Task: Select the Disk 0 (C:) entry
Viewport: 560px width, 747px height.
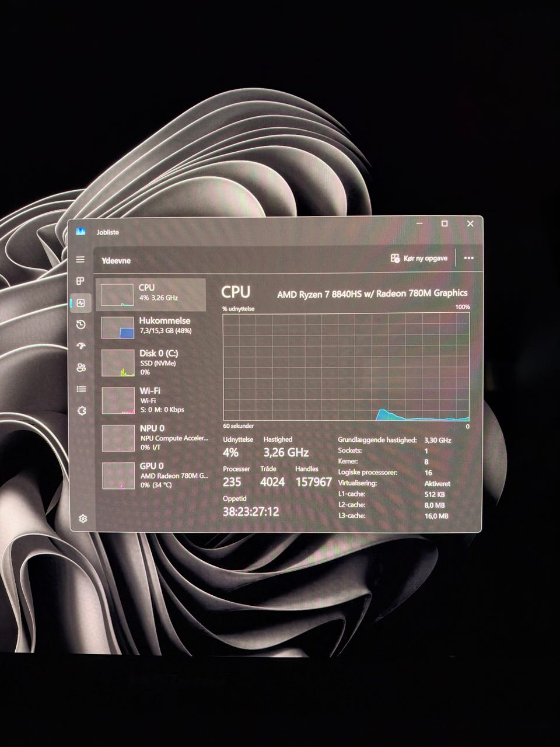Action: [x=152, y=362]
